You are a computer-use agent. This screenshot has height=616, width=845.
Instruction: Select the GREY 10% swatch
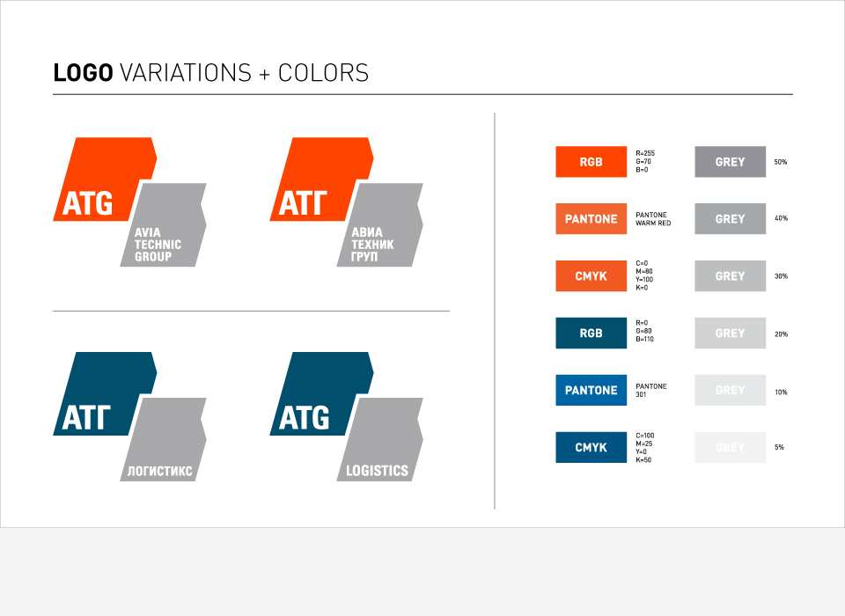point(731,390)
